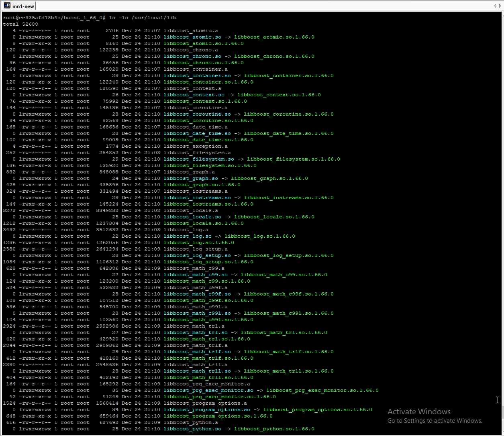504x436 pixels.
Task: Click the file name libboost_math_c99f.a
Action: pos(196,287)
